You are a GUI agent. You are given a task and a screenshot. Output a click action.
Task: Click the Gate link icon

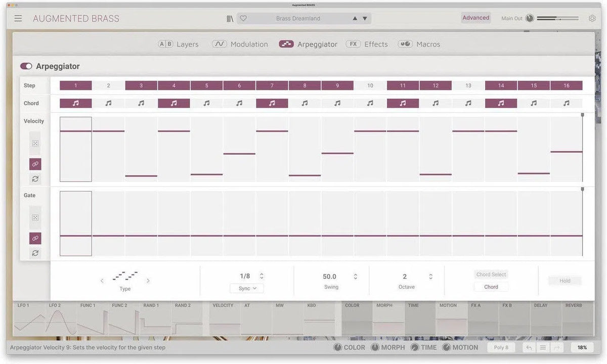[x=35, y=238]
